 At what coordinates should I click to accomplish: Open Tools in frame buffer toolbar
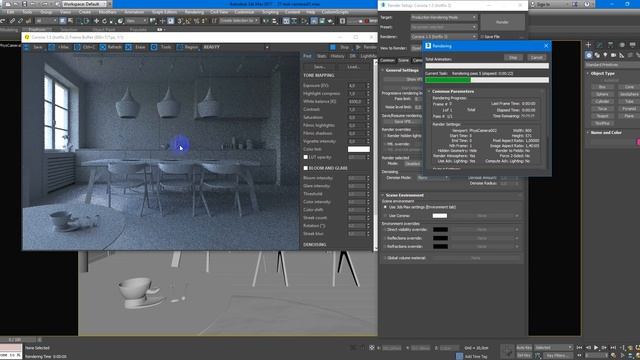click(x=162, y=47)
